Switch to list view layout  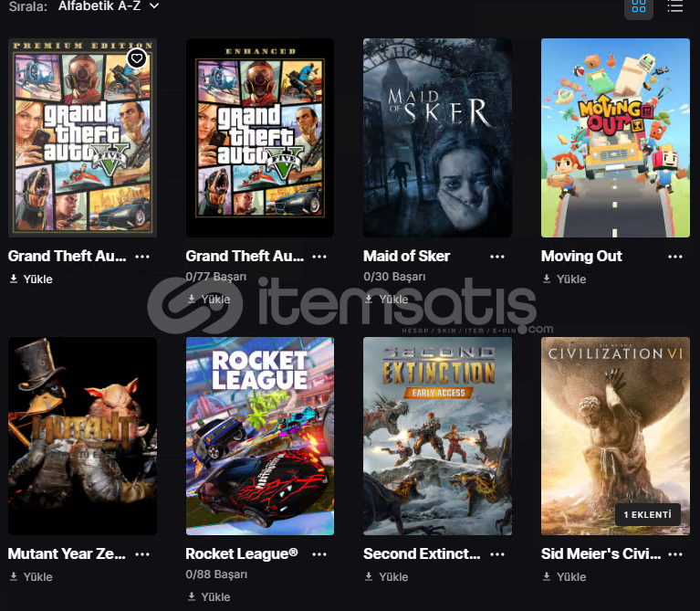coord(675,6)
